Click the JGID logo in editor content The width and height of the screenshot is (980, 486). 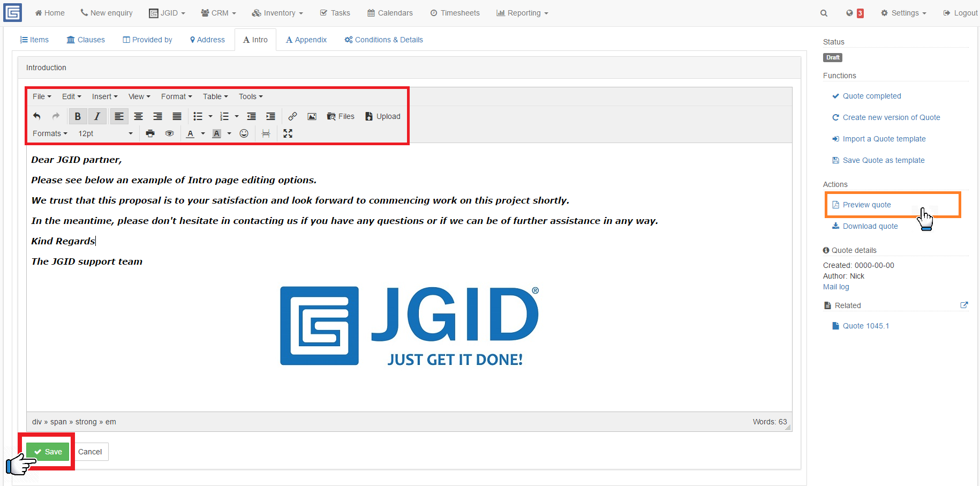409,326
